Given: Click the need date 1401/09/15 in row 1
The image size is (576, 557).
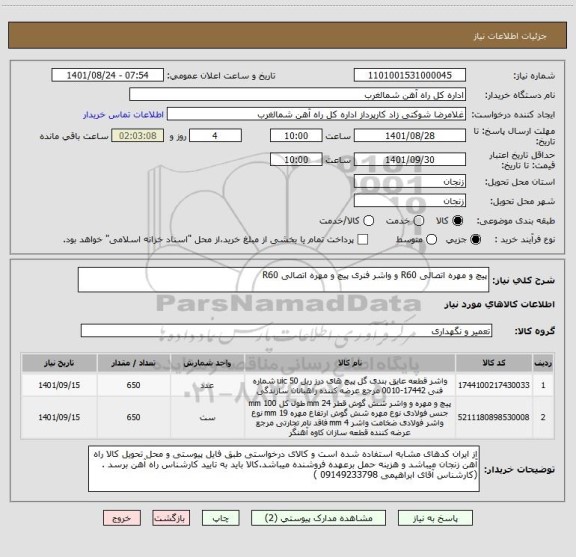Looking at the screenshot, I should pos(59,385).
